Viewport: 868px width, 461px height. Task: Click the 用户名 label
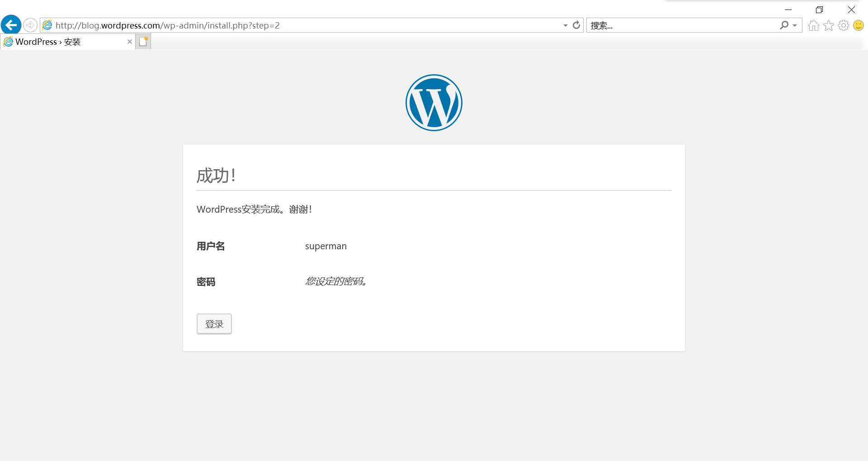211,246
